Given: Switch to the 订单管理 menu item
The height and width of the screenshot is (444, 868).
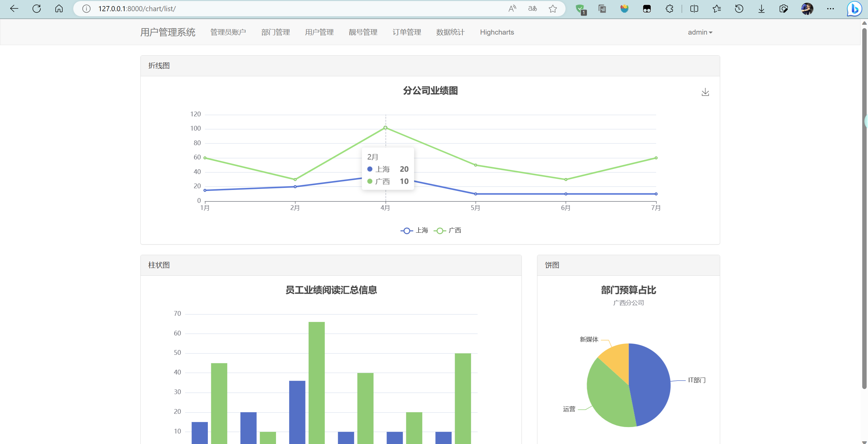Looking at the screenshot, I should 407,32.
